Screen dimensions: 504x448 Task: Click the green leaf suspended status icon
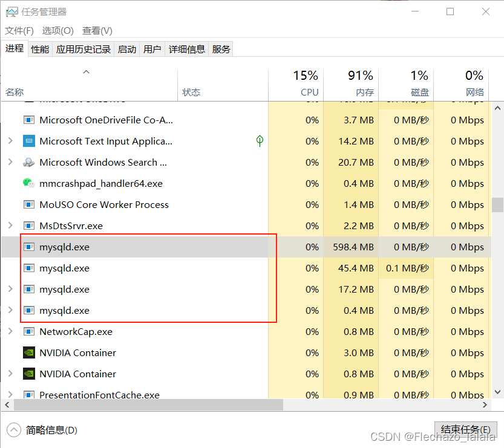pyautogui.click(x=260, y=141)
